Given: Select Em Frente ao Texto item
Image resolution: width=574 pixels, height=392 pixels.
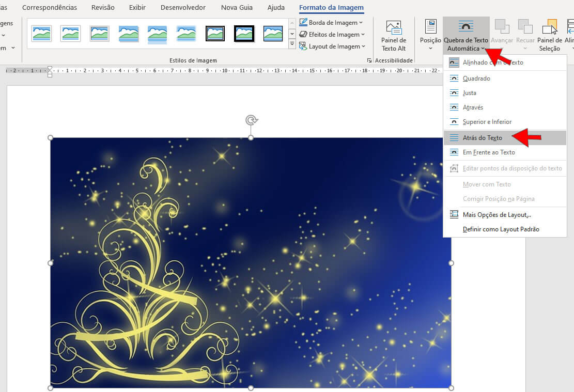Looking at the screenshot, I should pyautogui.click(x=505, y=152).
